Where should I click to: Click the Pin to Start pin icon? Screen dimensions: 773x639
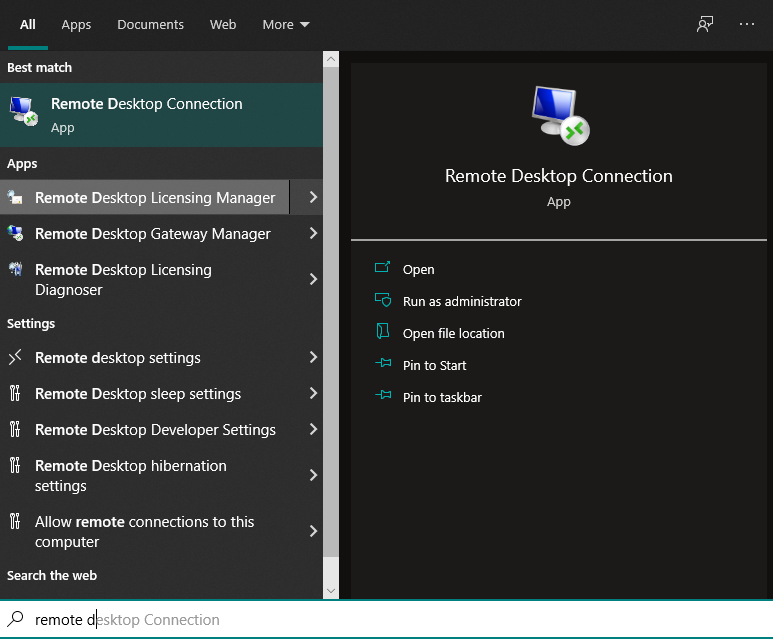pos(383,363)
